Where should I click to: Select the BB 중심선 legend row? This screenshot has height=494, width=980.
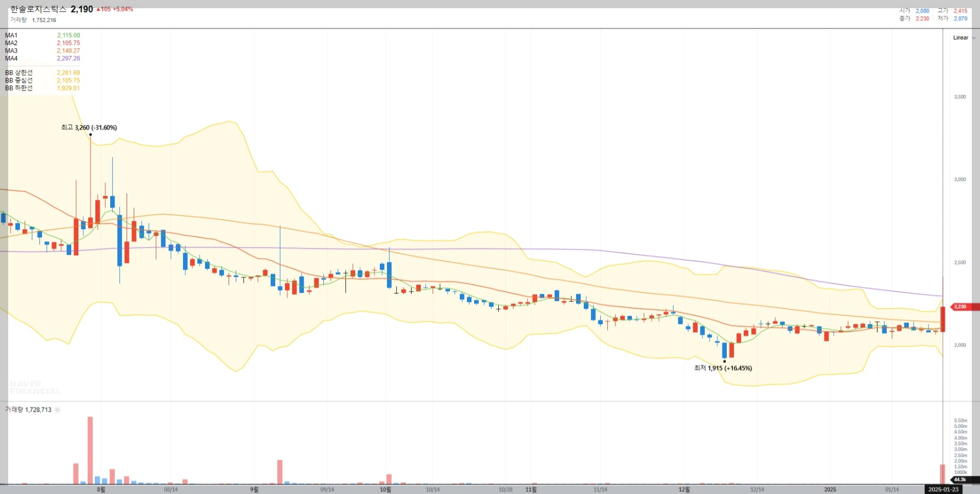42,80
